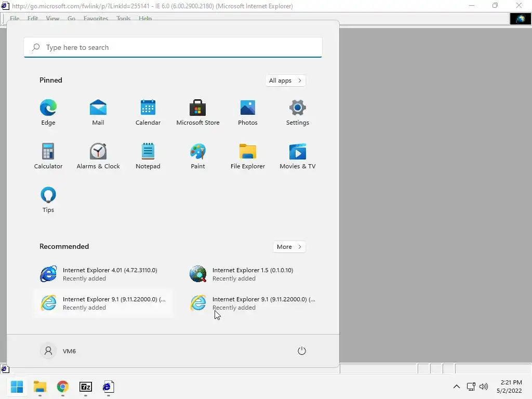Open the Edge browser from pinned apps
The image size is (532, 399).
coord(48,113)
